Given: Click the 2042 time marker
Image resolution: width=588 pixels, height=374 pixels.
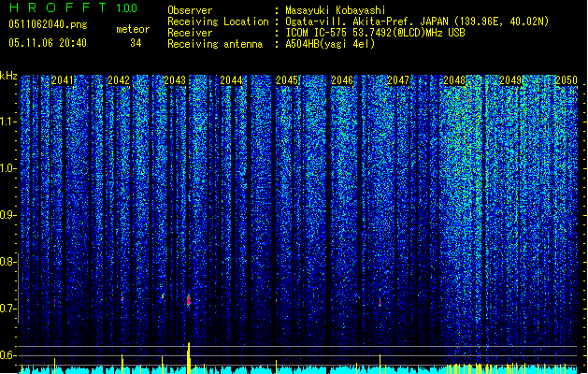Looking at the screenshot, I should (119, 80).
